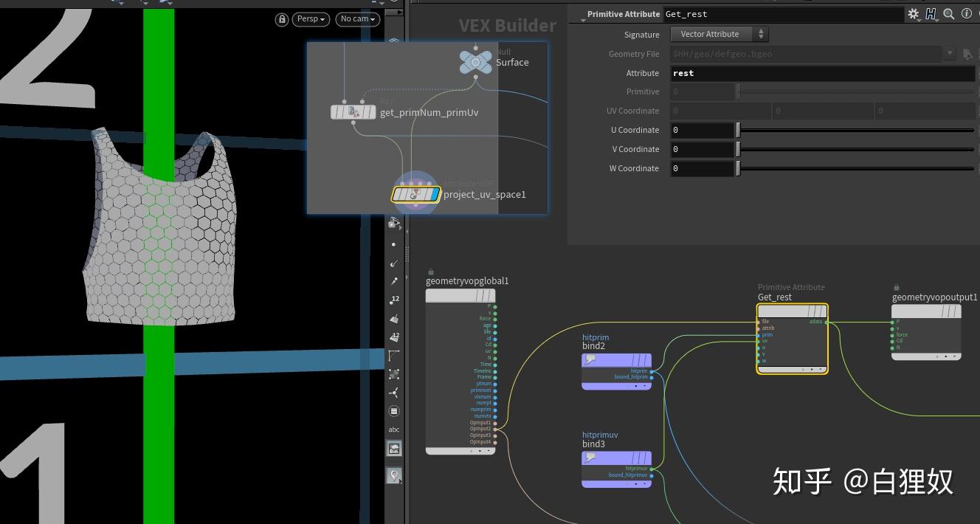Toggle the viewport lock icon beside Persp
Screen dimensions: 980x524
click(x=281, y=19)
